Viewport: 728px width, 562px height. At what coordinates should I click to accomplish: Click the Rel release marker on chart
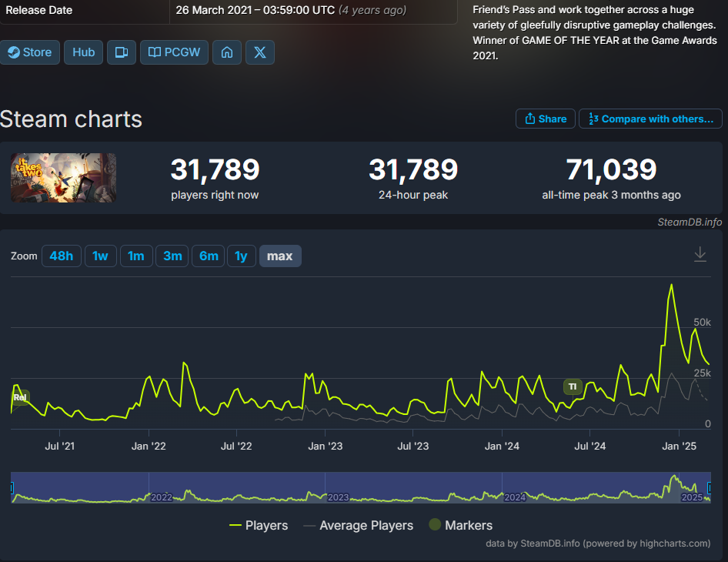[20, 397]
